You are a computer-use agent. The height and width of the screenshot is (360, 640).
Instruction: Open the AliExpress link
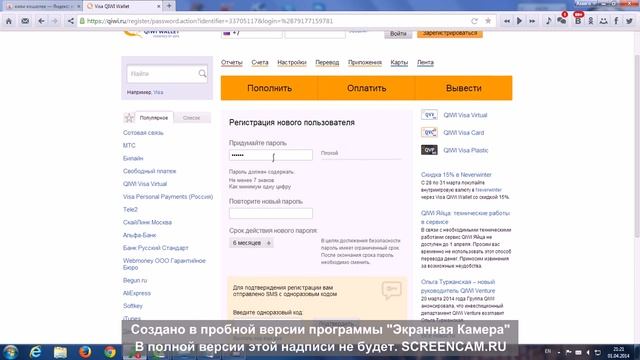tap(137, 293)
